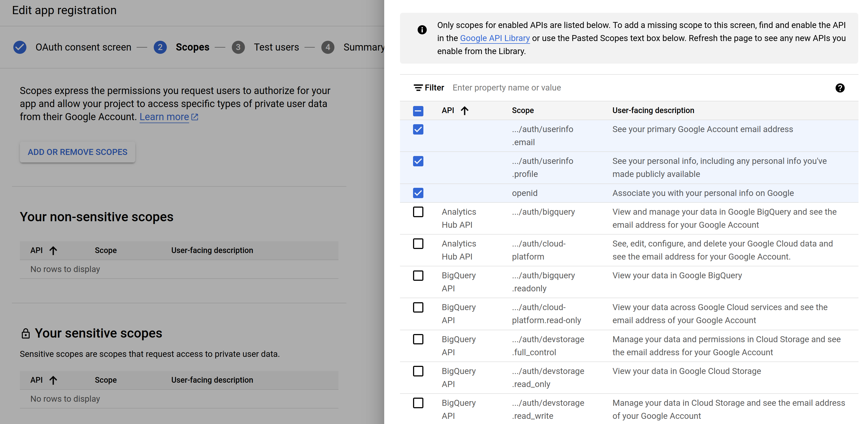Click the Filter label text
The width and height of the screenshot is (868, 424).
pos(434,88)
